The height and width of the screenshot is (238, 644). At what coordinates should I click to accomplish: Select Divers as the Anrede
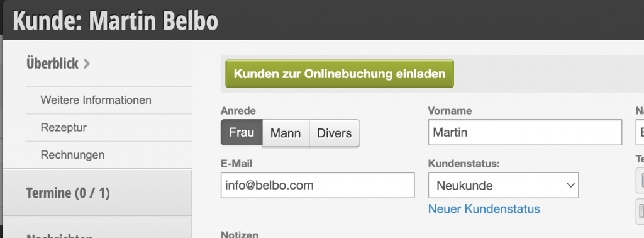335,133
